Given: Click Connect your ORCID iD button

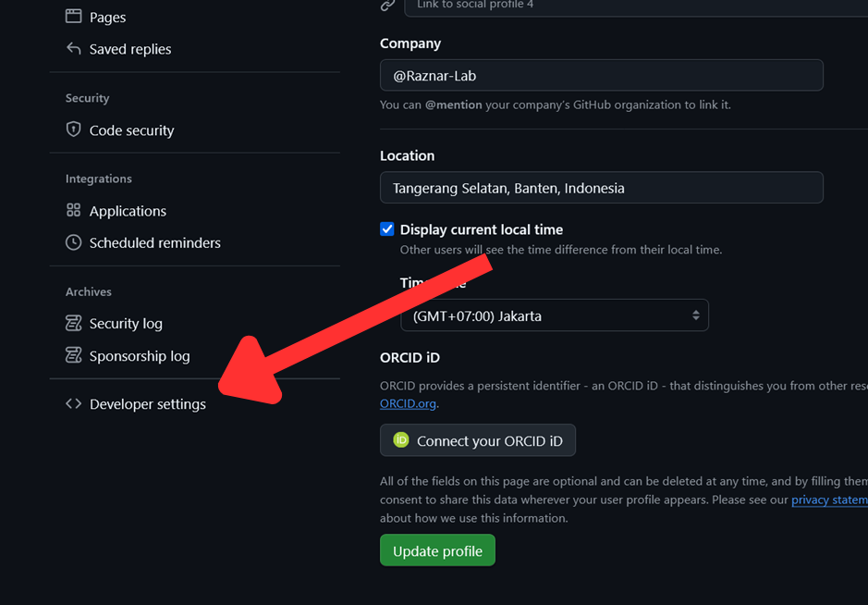Looking at the screenshot, I should pyautogui.click(x=478, y=440).
